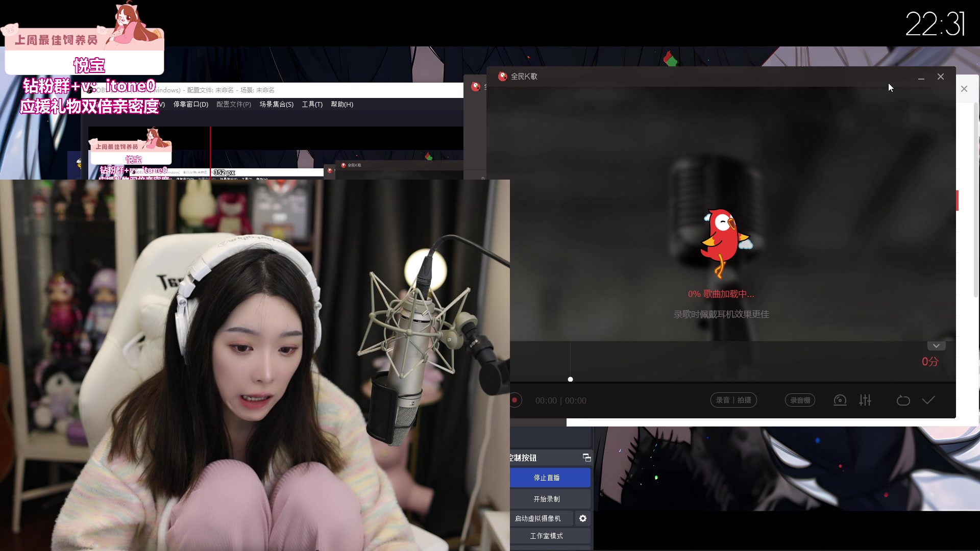The image size is (980, 551).
Task: Open the 场景集合(S) menu
Action: 276,105
